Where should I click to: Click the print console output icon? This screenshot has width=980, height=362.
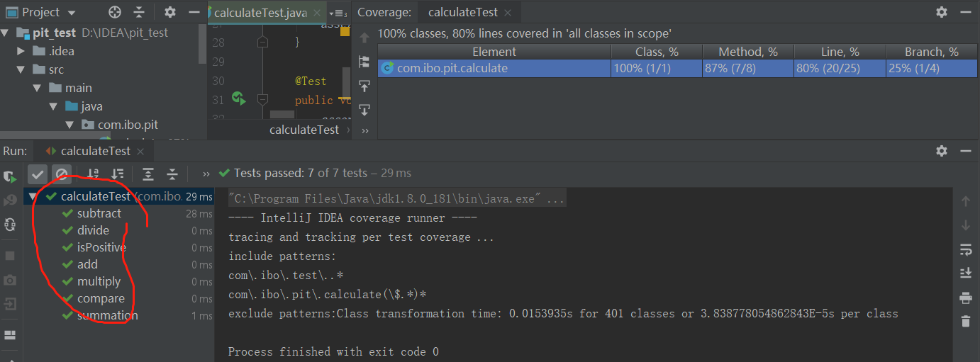pos(965,298)
